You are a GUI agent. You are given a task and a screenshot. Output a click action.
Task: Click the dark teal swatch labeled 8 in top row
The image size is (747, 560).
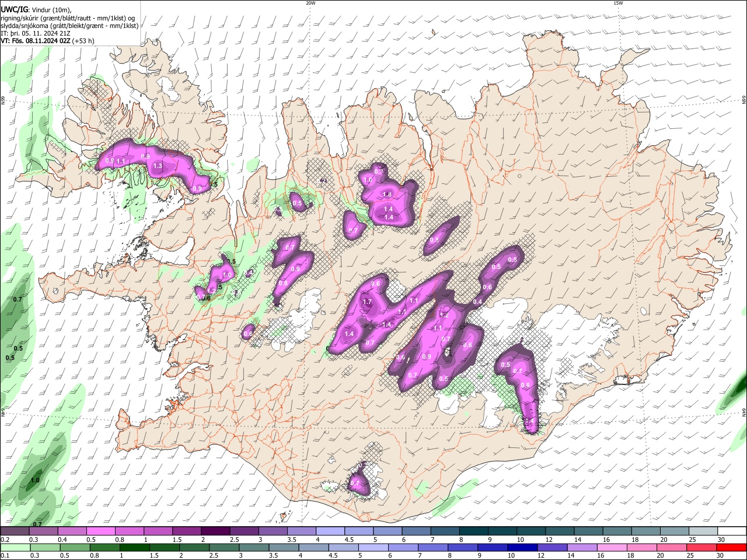coord(473,531)
